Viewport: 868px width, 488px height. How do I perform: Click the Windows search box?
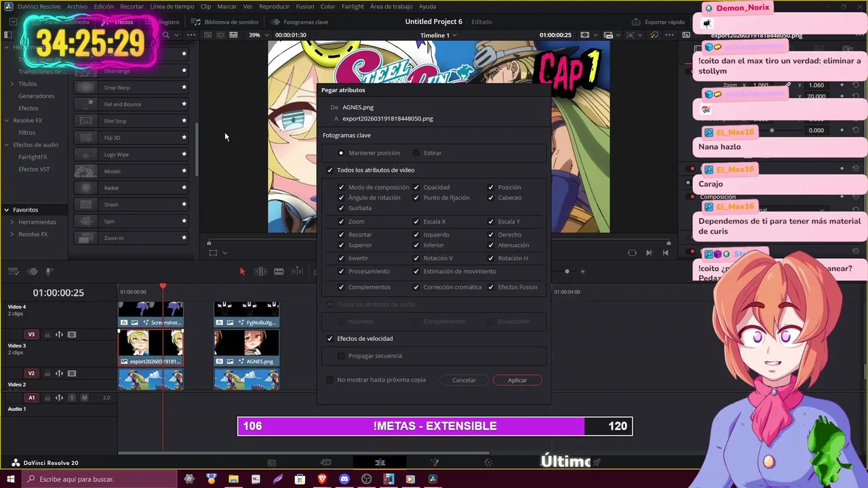[x=99, y=479]
